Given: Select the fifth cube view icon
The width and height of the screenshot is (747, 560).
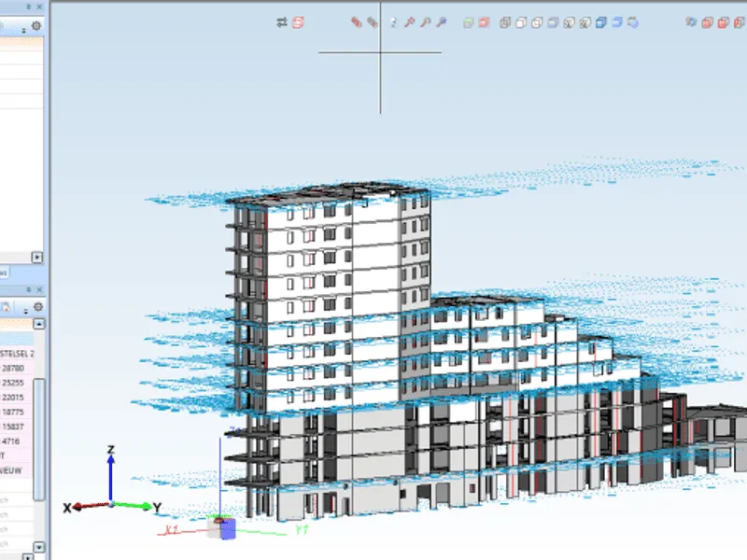Looking at the screenshot, I should click(x=569, y=22).
